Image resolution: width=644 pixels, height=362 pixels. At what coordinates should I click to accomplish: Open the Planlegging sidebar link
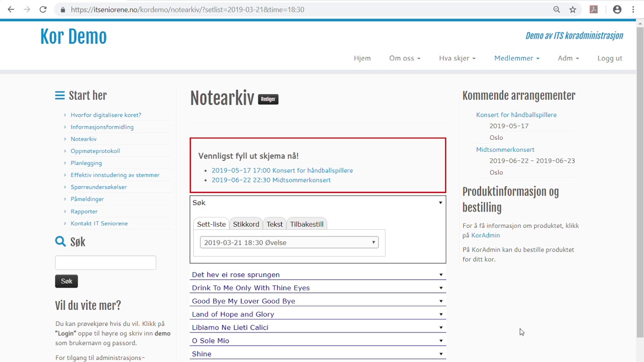86,163
